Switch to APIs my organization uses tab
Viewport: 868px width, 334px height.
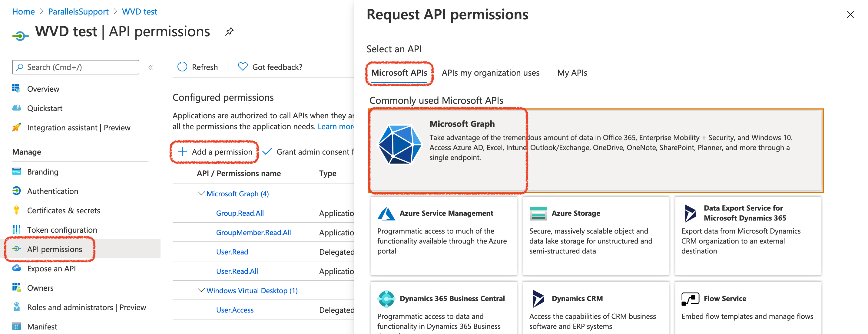point(490,73)
